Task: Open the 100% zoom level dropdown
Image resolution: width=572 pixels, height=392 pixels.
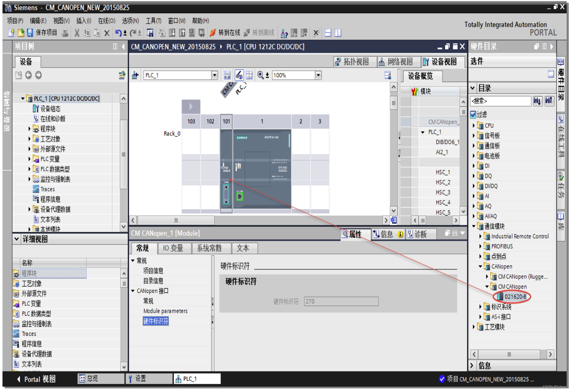Action: [x=318, y=75]
